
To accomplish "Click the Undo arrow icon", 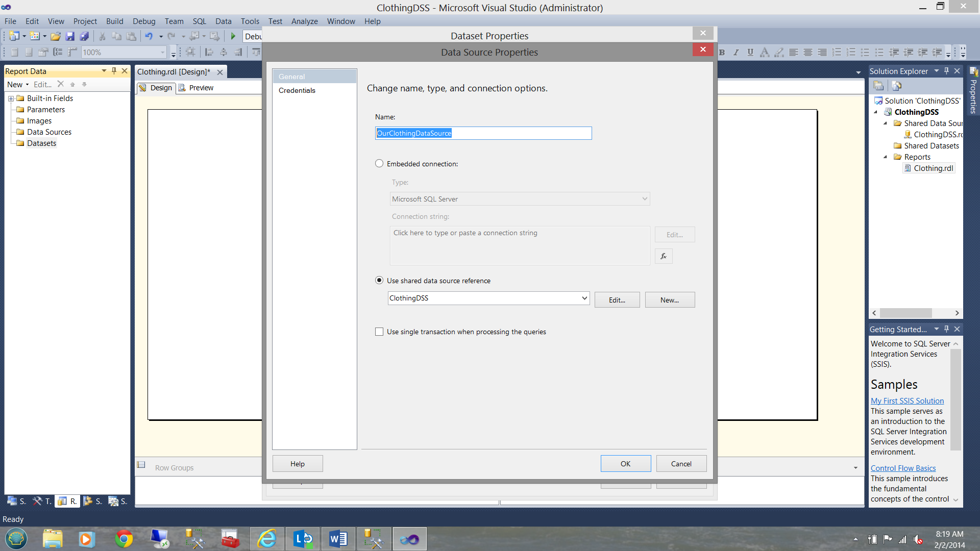I will point(149,36).
